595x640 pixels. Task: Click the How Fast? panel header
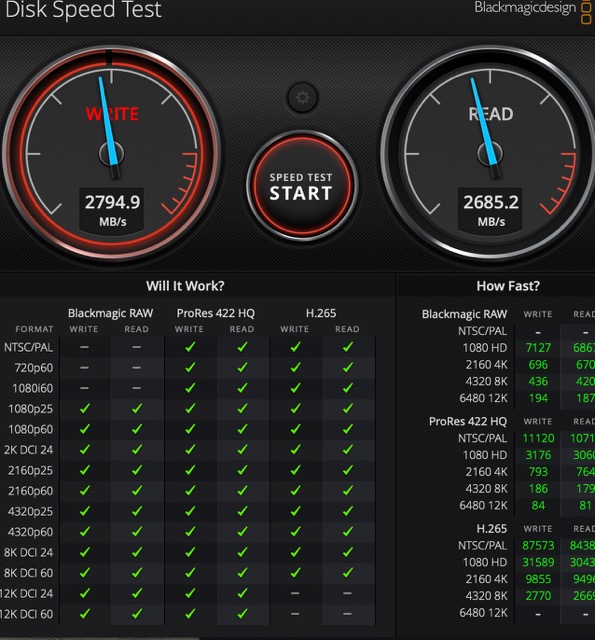(x=508, y=286)
